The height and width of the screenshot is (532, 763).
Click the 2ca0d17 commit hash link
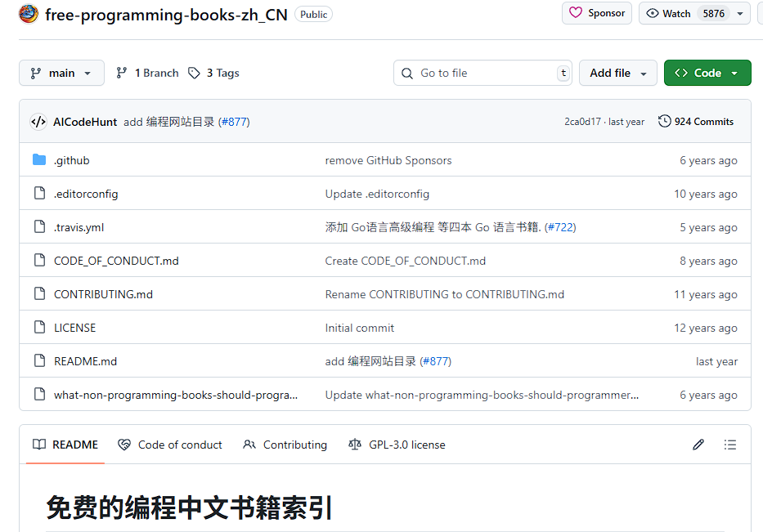[x=581, y=122]
